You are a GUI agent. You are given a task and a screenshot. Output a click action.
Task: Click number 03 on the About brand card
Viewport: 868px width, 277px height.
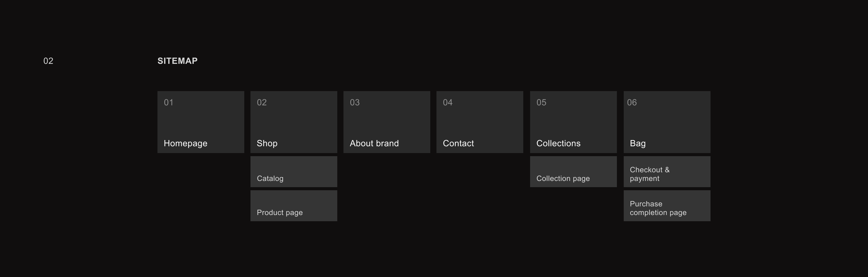point(354,103)
